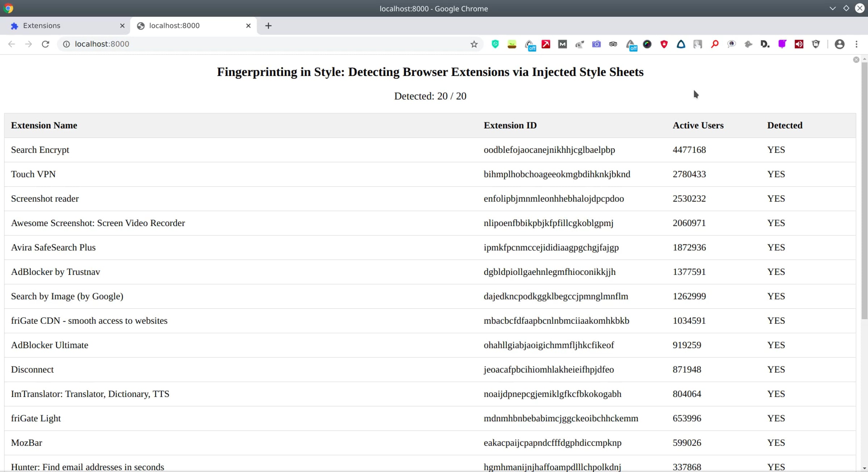Image resolution: width=868 pixels, height=472 pixels.
Task: Click the extension ID 'jeoacafpbcihiomhlakheieifhpjdfeo'
Action: (549, 370)
